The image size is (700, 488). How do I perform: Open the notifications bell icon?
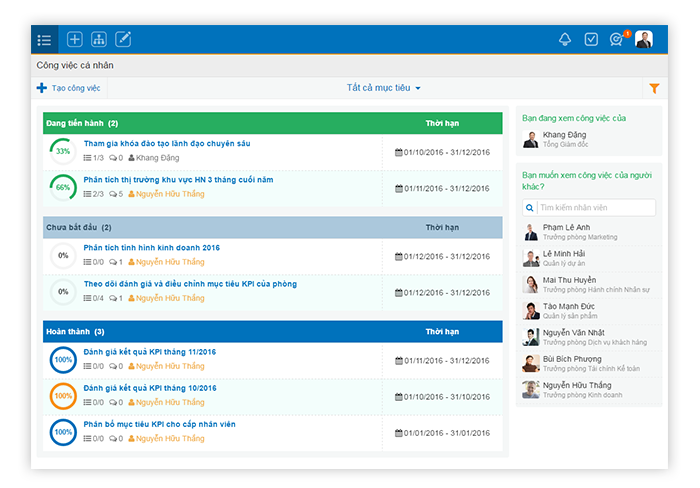(565, 40)
